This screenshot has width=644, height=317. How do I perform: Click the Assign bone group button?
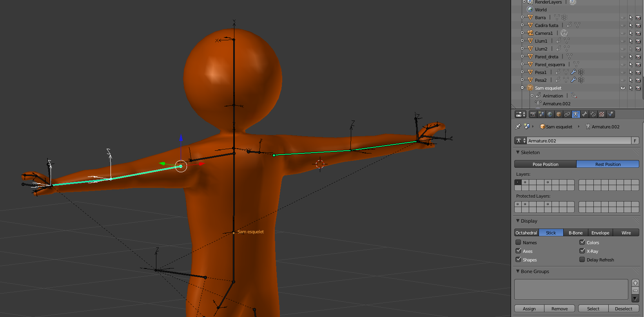(529, 308)
